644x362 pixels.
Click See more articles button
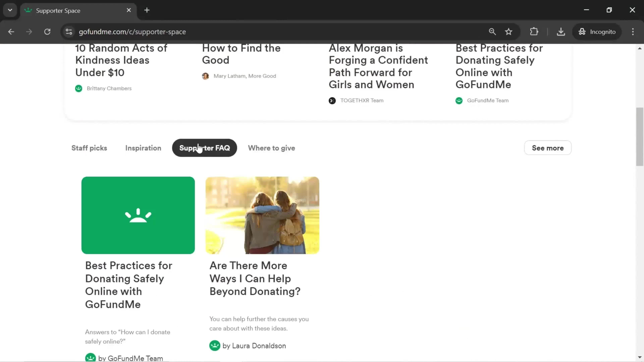click(548, 148)
